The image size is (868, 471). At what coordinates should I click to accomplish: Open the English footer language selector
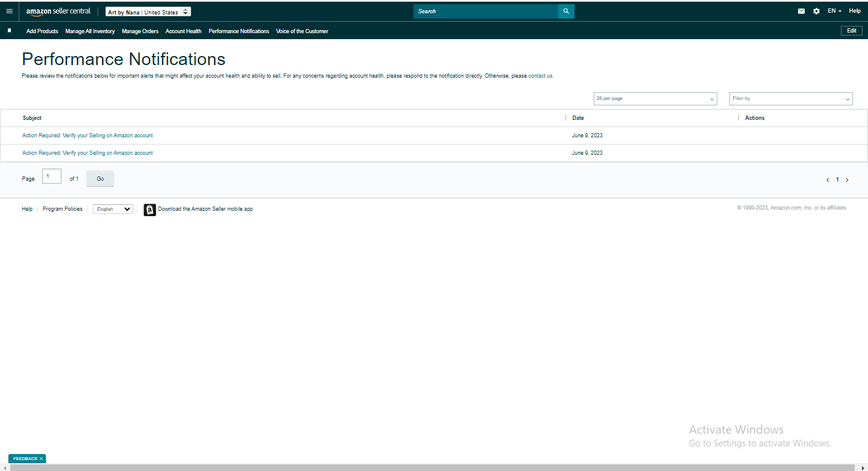click(113, 209)
